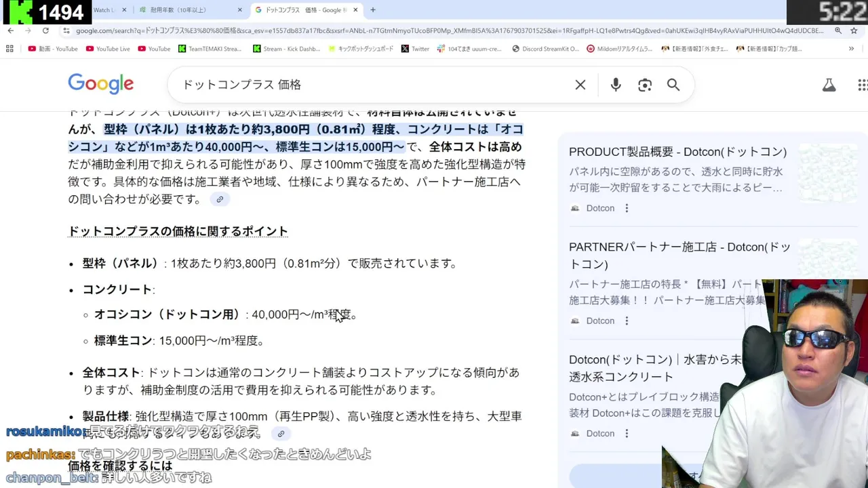868x488 pixels.
Task: Open Dotcon(ドットコン)｜水害から result
Action: coord(655,368)
